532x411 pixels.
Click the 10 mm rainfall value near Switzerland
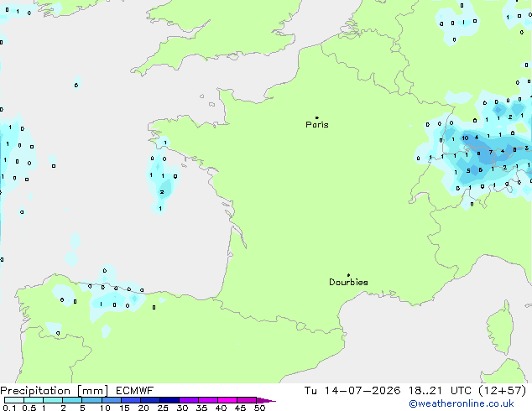pos(465,138)
